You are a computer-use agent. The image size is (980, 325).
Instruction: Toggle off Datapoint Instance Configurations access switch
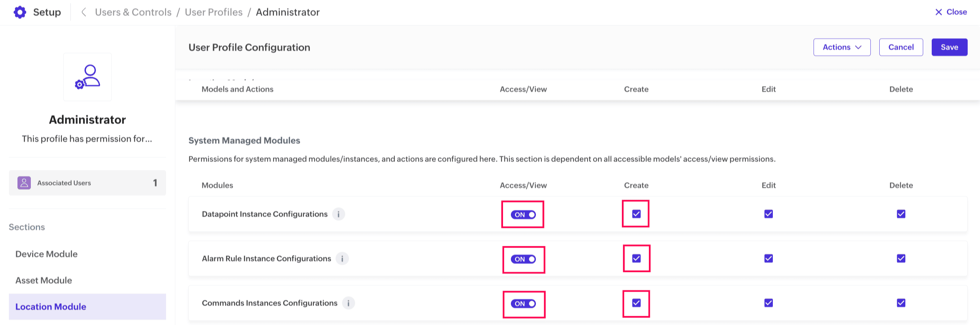pos(523,215)
